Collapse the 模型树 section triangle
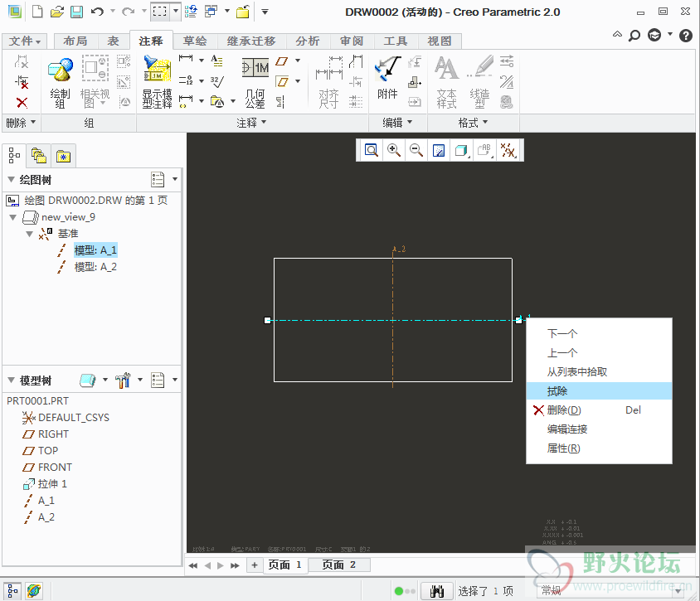The image size is (700, 601). pos(11,380)
